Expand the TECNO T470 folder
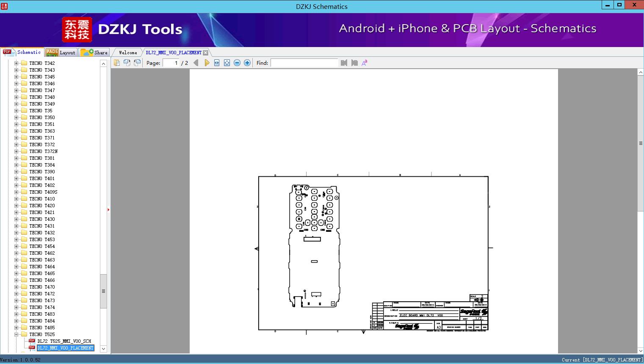644x364 pixels. pyautogui.click(x=17, y=287)
